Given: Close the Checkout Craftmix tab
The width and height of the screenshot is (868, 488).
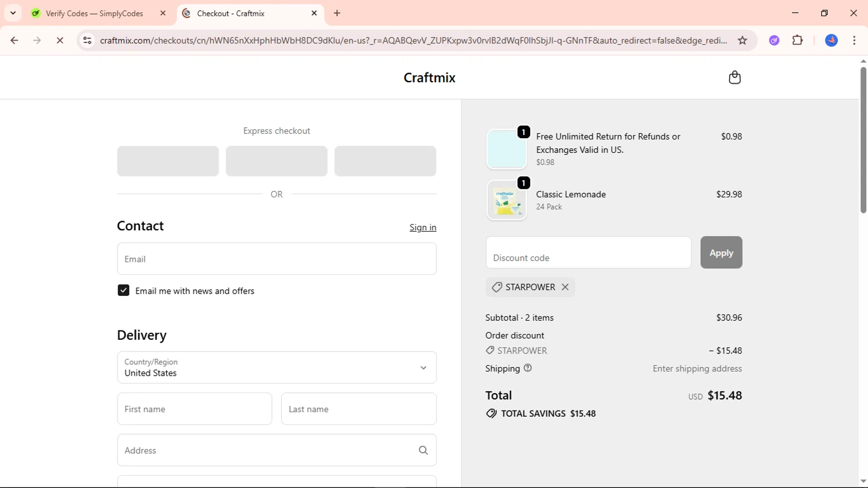Looking at the screenshot, I should (x=314, y=13).
